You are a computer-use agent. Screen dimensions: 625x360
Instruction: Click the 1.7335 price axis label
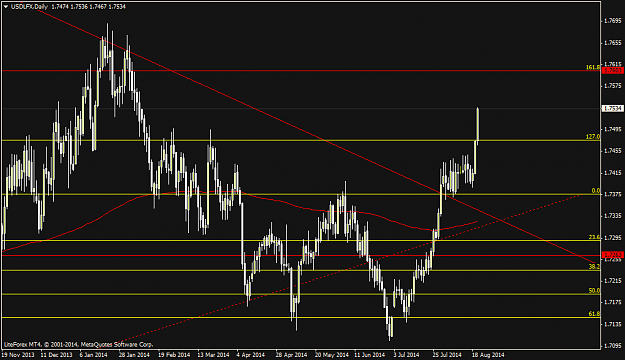click(613, 216)
